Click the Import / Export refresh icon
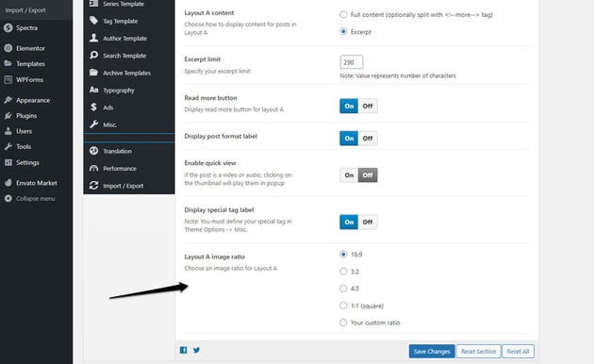This screenshot has width=594, height=364. pyautogui.click(x=94, y=186)
